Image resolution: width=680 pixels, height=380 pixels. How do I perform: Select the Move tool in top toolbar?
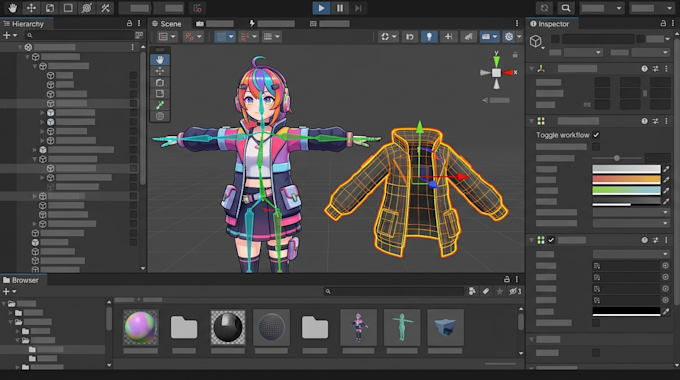[31, 8]
